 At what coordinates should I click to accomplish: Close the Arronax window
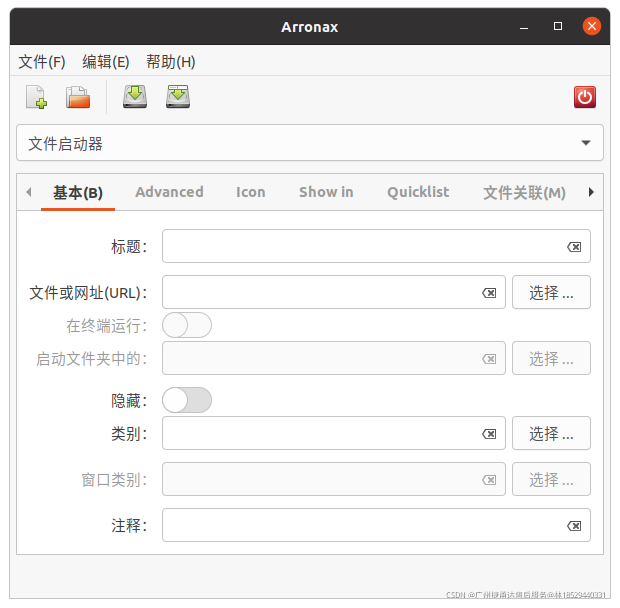pyautogui.click(x=592, y=26)
